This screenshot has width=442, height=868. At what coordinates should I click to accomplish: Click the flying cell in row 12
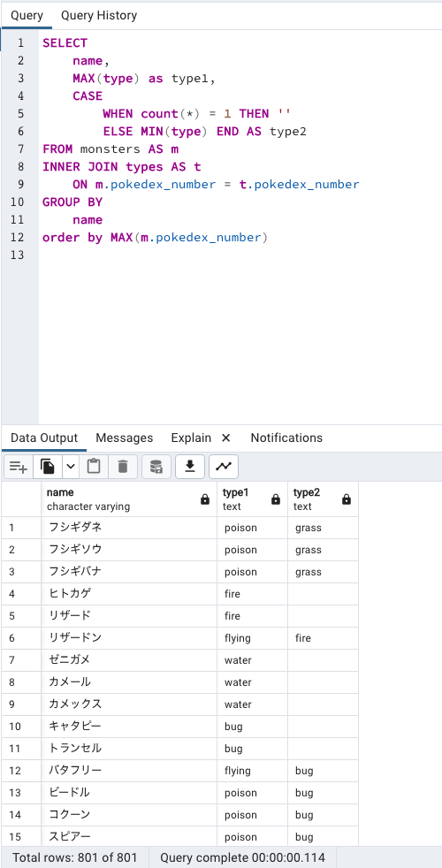click(252, 771)
